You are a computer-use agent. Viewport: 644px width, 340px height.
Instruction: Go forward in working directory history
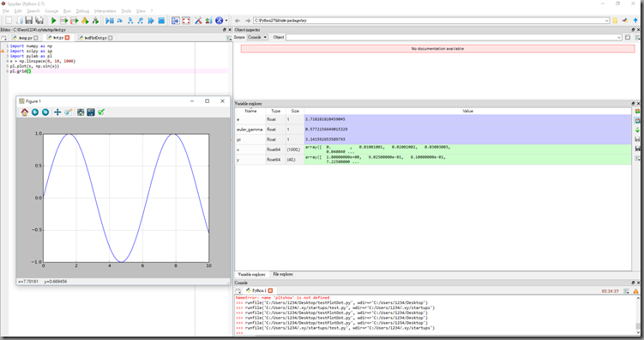pyautogui.click(x=248, y=20)
